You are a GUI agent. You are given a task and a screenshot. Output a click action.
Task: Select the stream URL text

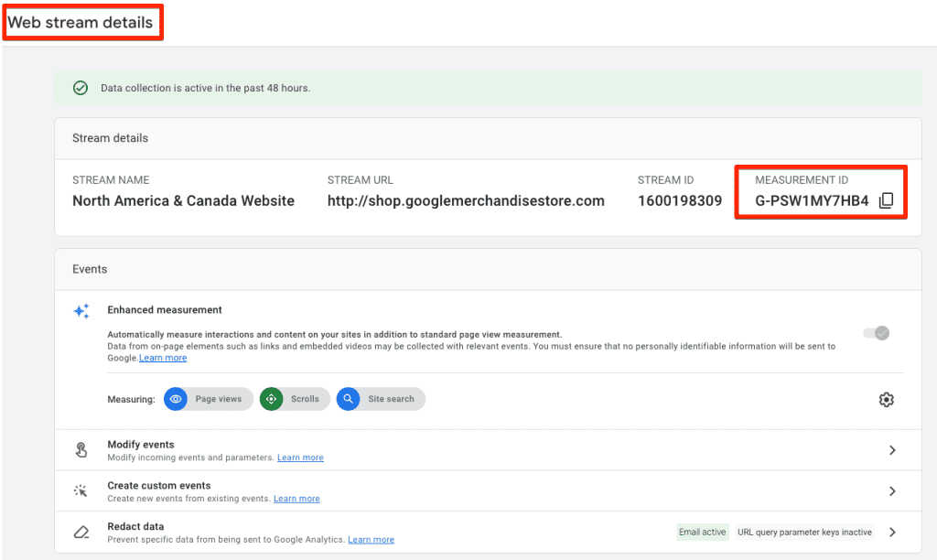coord(466,201)
